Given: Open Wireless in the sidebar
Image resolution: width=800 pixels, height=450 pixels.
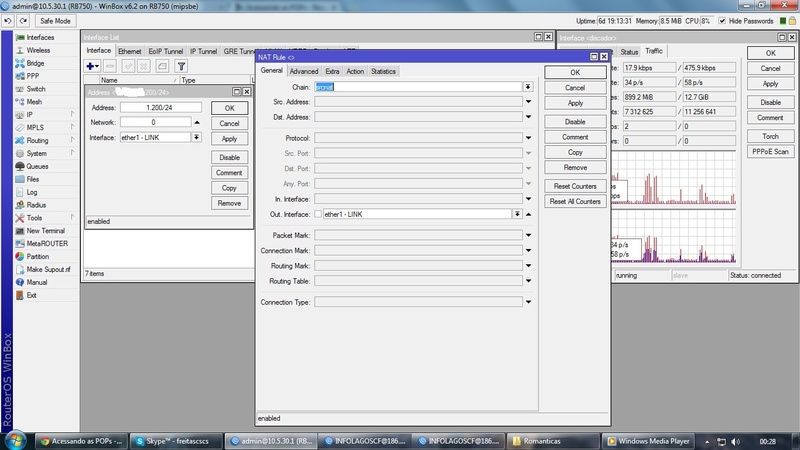Looking at the screenshot, I should pyautogui.click(x=38, y=50).
